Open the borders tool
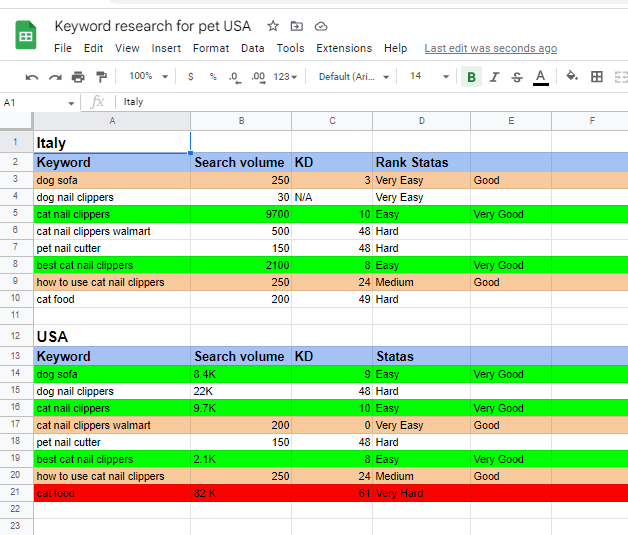 click(x=597, y=76)
